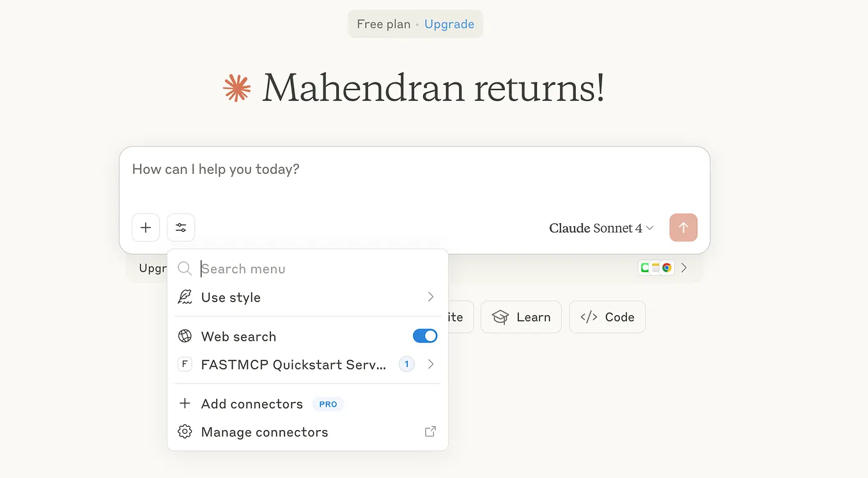Select the quill icon beside Use style

point(185,297)
